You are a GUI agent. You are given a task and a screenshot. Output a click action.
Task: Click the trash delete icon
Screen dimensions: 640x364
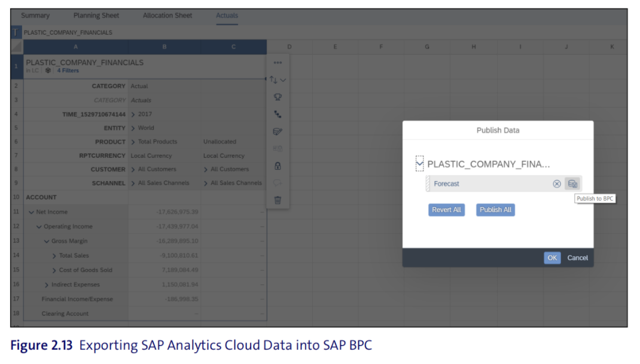[x=278, y=200]
